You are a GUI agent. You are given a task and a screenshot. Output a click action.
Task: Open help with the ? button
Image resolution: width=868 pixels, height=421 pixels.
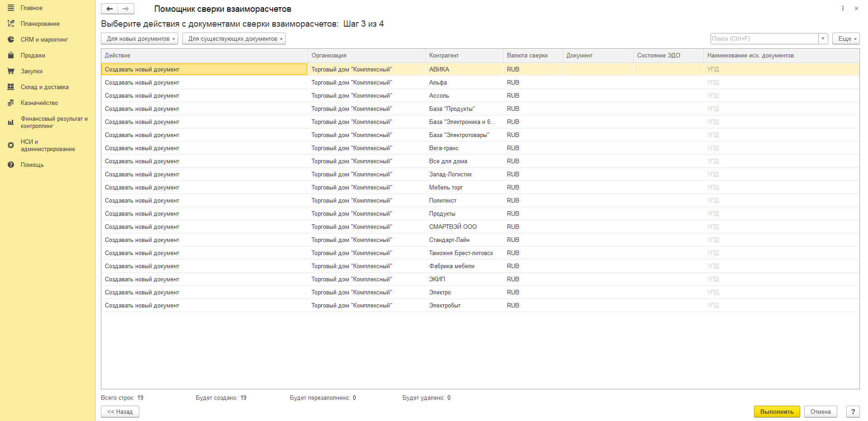pos(853,412)
